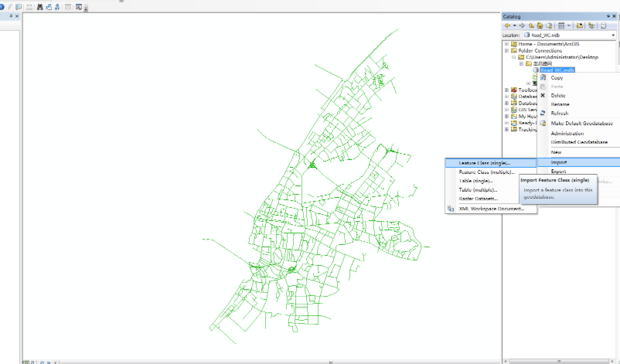Toggle auto-hide pin on Catalog panel
This screenshot has height=364, width=620.
pos(608,16)
